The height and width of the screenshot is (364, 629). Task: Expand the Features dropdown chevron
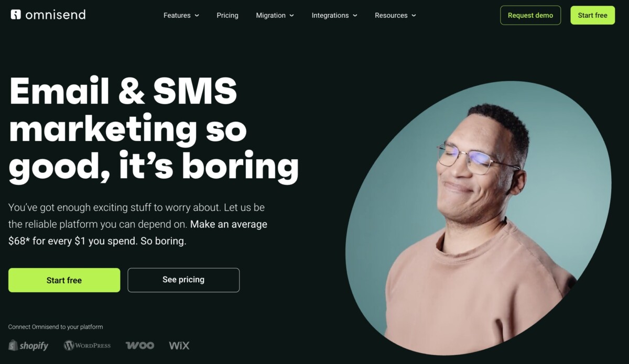pyautogui.click(x=197, y=16)
